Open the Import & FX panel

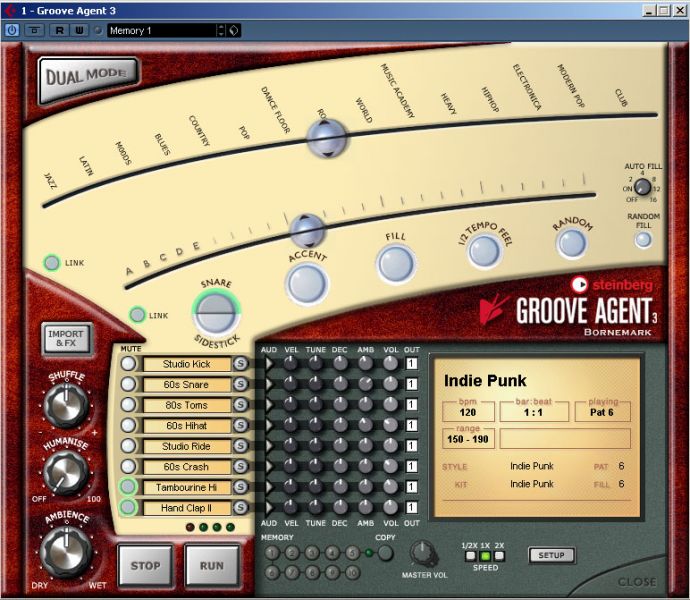66,339
